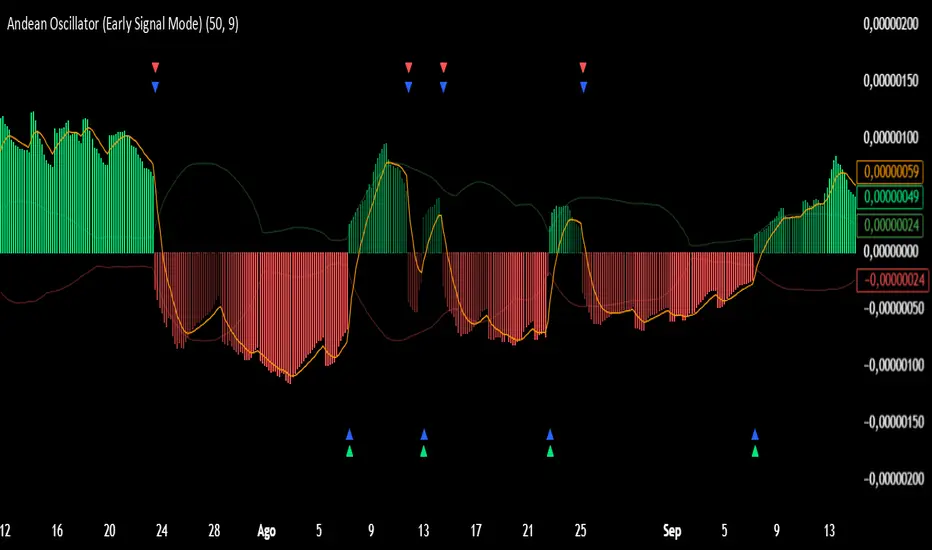Click the 0,00000200 price scale label

(x=891, y=24)
